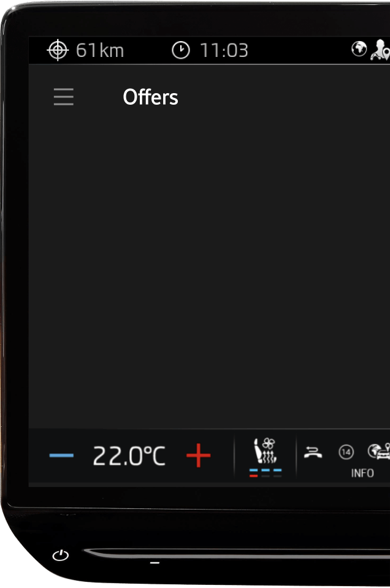
Task: Open the globe and car online traffic icon
Action: coord(379,451)
